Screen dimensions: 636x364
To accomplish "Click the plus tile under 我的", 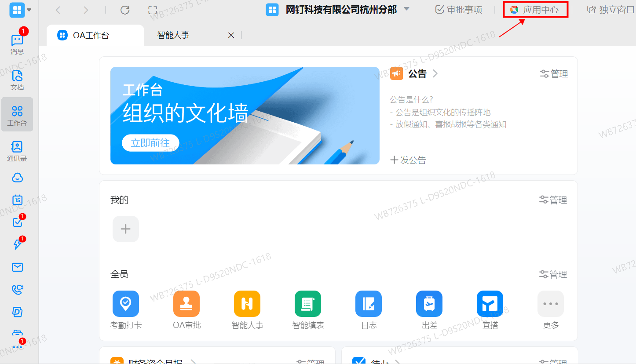I will click(x=125, y=229).
